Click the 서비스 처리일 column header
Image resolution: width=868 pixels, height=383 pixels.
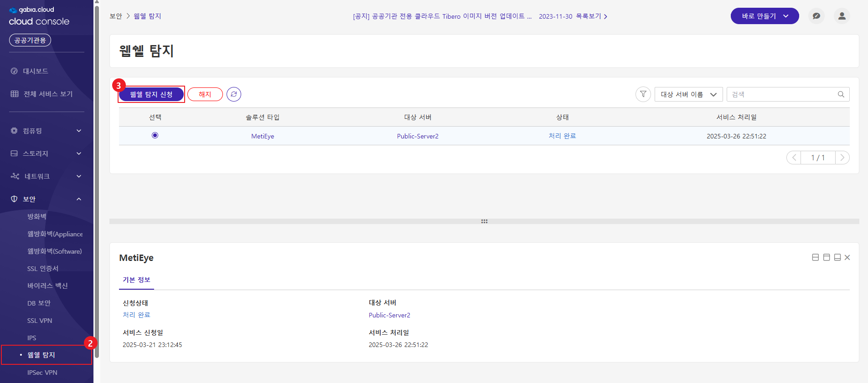click(x=736, y=117)
